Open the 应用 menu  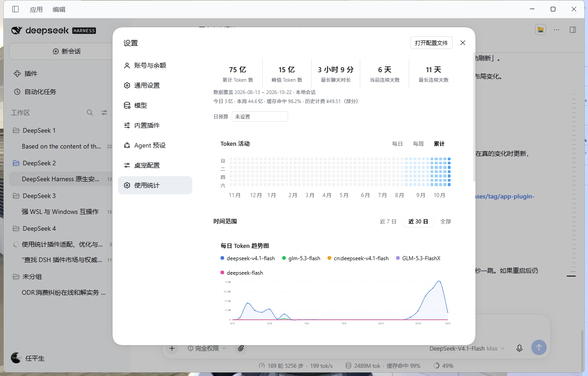tap(36, 9)
